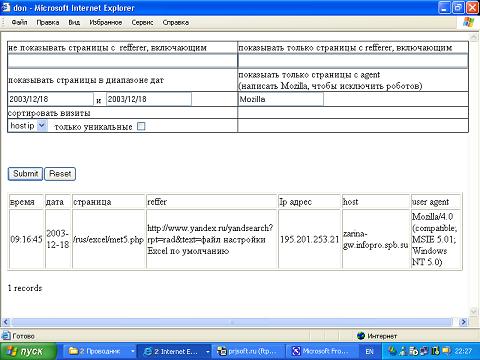This screenshot has height=360, width=480.
Task: Click the horizontal scrollbar right arrow
Action: (463, 322)
